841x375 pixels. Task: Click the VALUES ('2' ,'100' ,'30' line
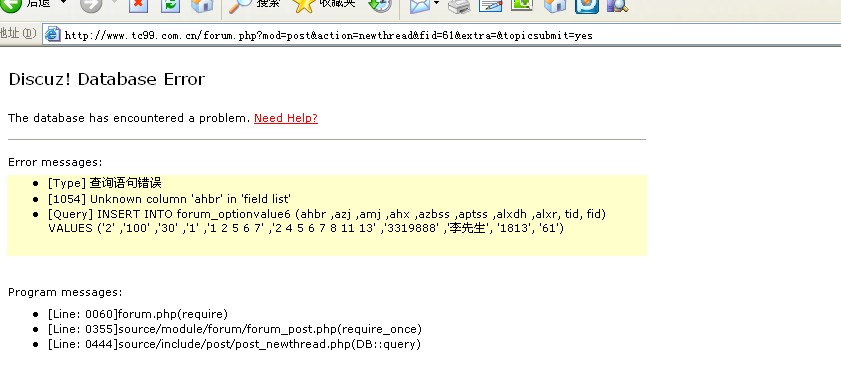click(x=306, y=229)
